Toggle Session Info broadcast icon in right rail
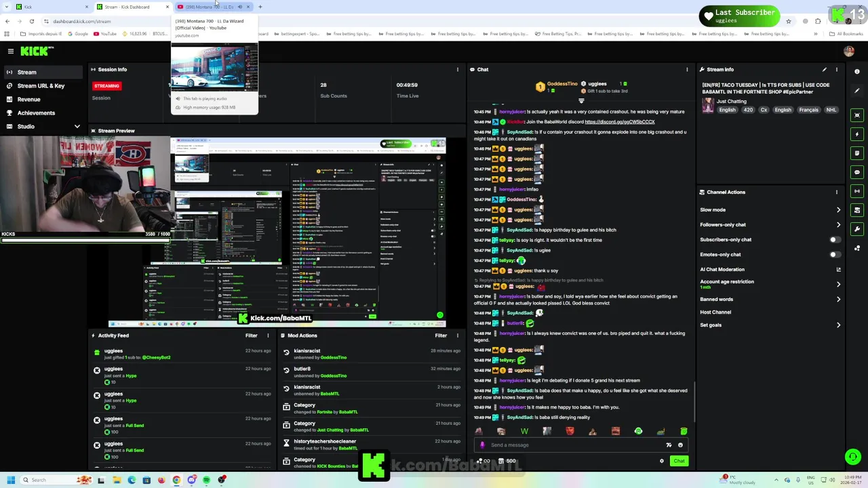Screen dimensions: 868x488 coord(857,191)
